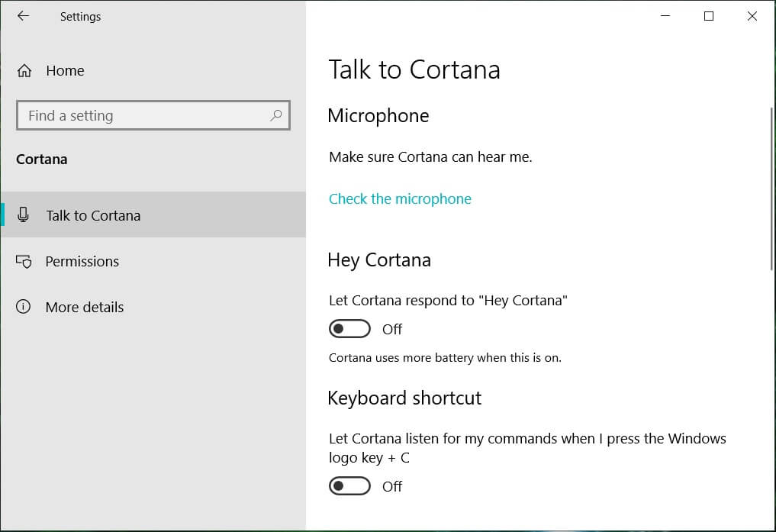Turn on the Windows logo key + C toggle

coord(349,486)
